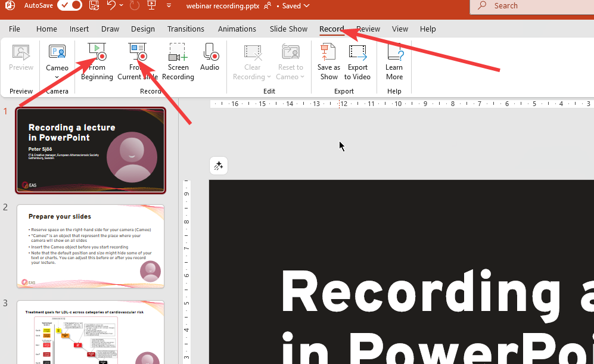
Task: Select the Record tab
Action: 331,29
